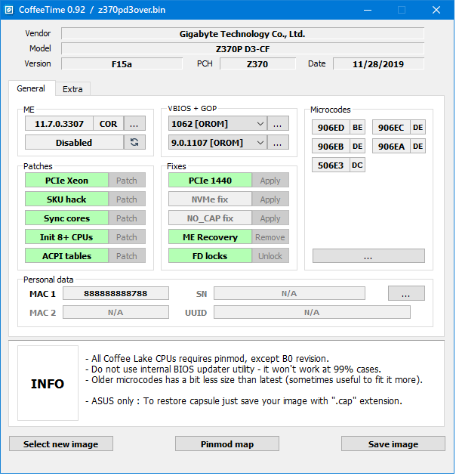Click the SN N/A field
456x476 pixels.
pos(289,294)
